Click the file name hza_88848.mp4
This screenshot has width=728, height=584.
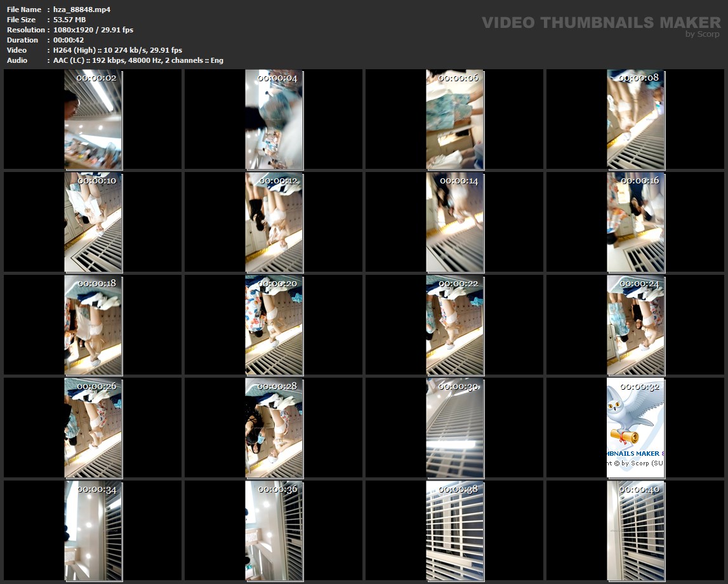[82, 10]
